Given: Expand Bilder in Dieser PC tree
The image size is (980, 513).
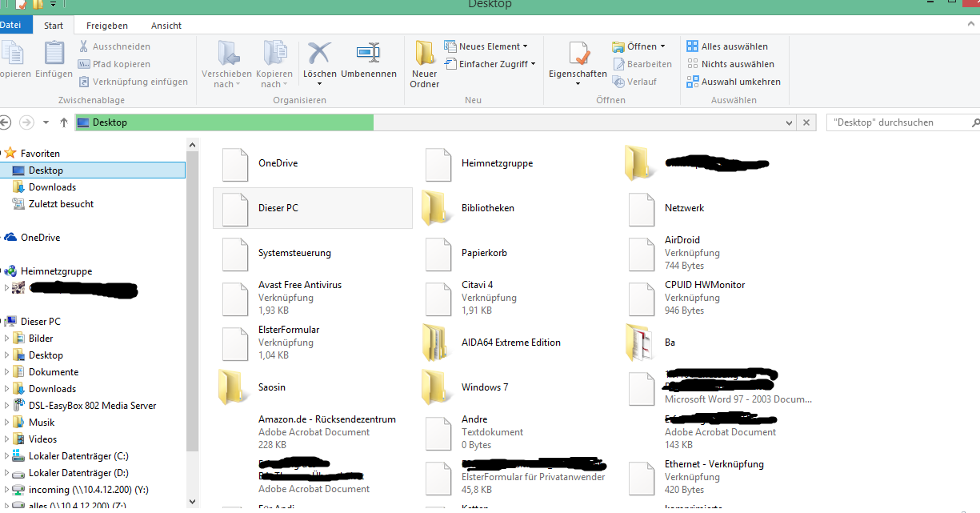Looking at the screenshot, I should (x=7, y=339).
